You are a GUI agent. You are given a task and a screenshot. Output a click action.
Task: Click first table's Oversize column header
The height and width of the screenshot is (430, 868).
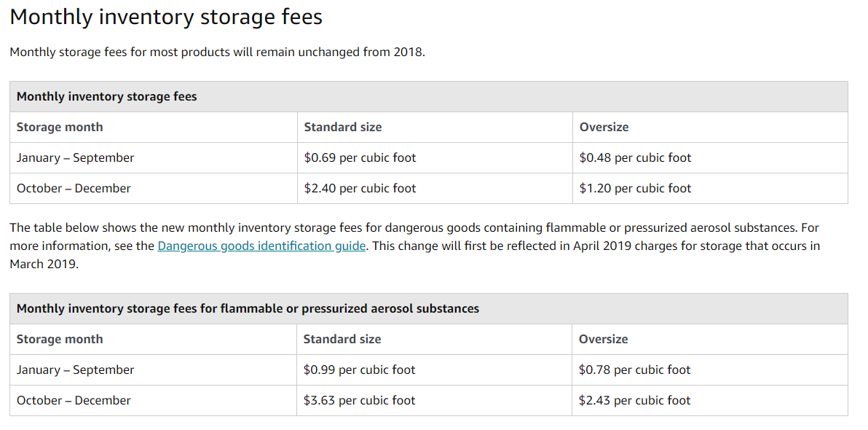[710, 128]
